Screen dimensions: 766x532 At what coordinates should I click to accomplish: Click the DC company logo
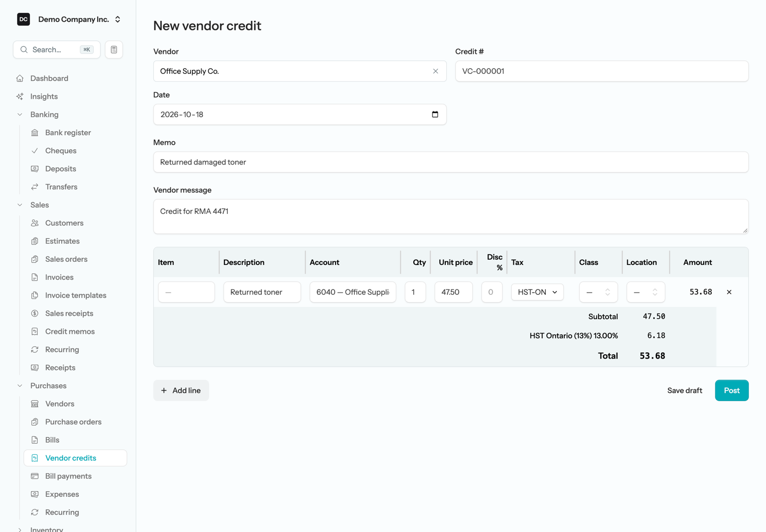pos(23,19)
